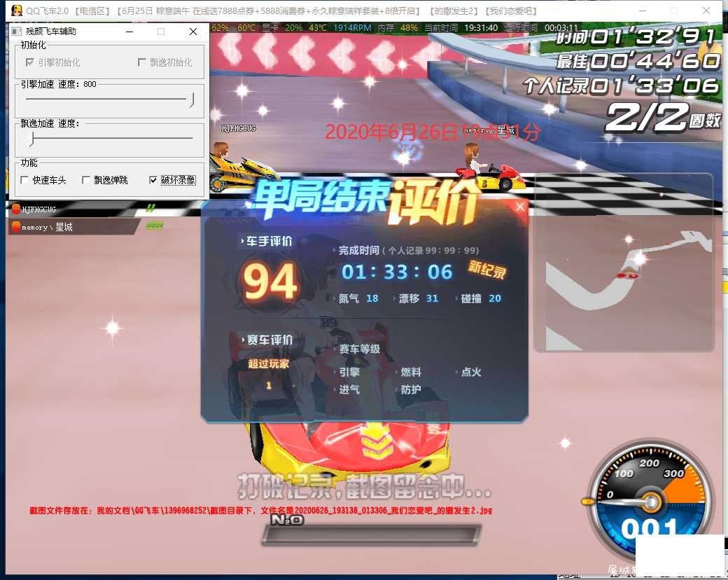Click the 超过玩家 label
The width and height of the screenshot is (728, 580).
[268, 364]
